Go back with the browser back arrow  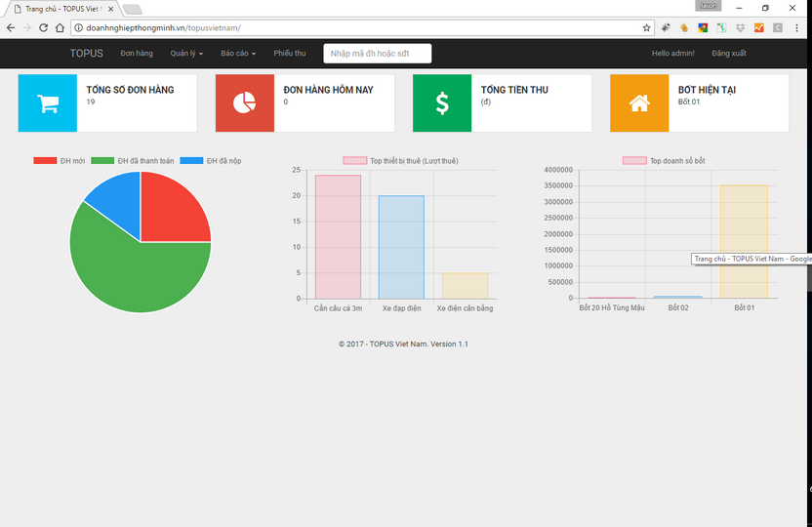pos(11,28)
